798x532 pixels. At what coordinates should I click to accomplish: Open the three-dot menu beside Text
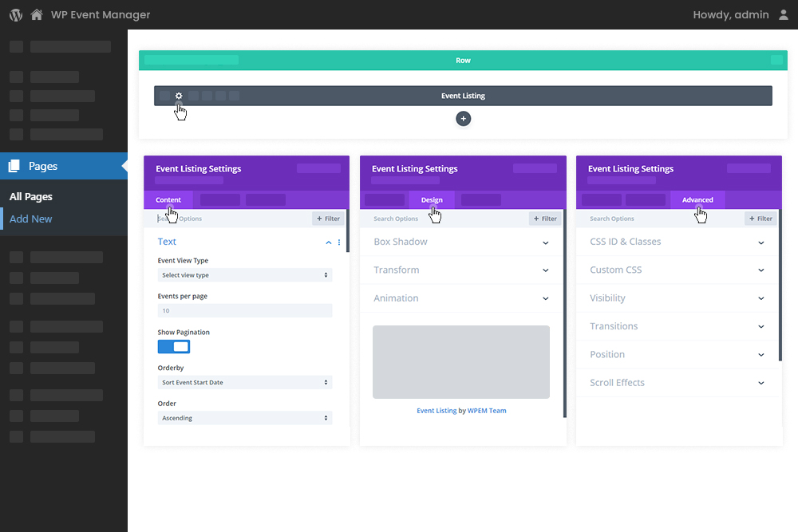pos(339,242)
